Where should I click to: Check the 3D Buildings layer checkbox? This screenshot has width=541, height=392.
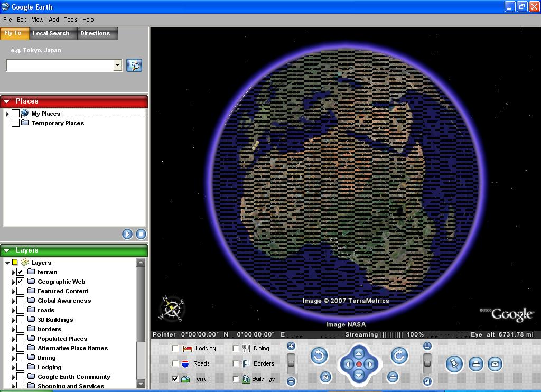pyautogui.click(x=21, y=320)
